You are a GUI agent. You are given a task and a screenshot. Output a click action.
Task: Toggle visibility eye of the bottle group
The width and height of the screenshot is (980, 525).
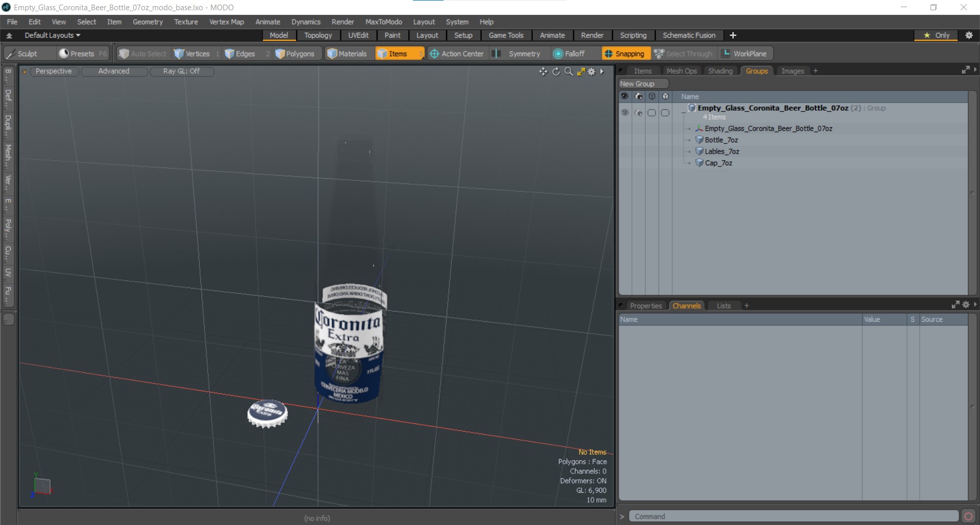tap(625, 112)
